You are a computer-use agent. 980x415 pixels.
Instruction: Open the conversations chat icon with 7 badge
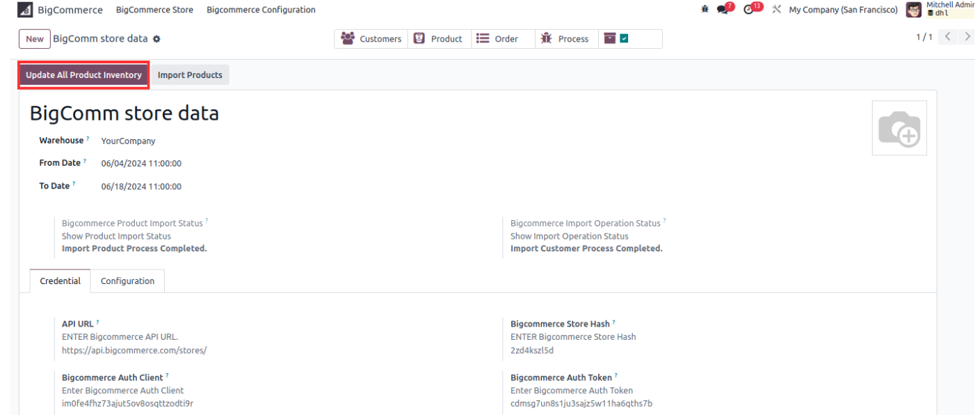(725, 9)
